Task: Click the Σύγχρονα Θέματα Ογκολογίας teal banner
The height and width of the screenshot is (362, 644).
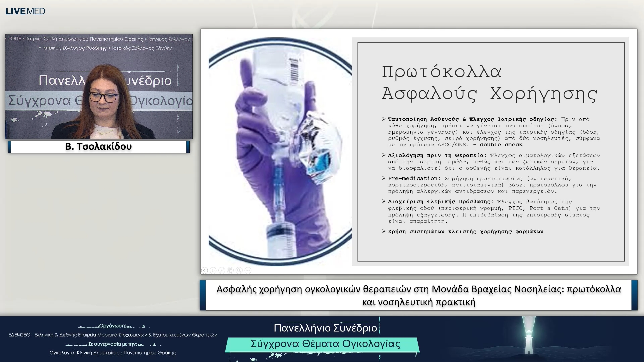Action: point(325,344)
